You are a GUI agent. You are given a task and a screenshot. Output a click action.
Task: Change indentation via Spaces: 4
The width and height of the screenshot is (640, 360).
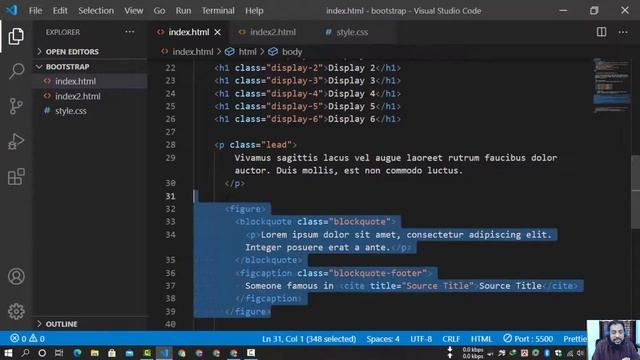click(x=383, y=339)
